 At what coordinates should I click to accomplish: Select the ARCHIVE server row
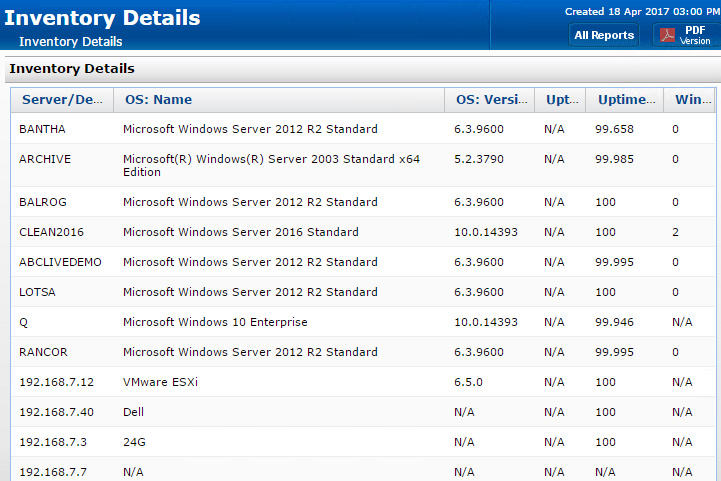pos(45,159)
